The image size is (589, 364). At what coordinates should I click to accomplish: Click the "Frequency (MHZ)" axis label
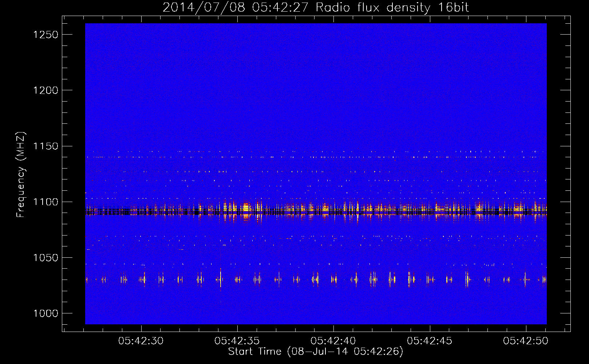coord(21,175)
